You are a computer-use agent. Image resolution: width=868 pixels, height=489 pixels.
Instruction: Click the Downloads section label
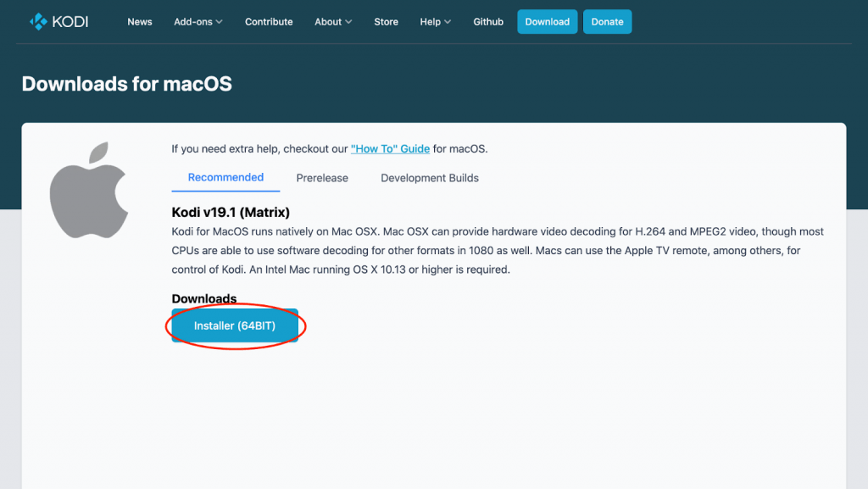204,298
